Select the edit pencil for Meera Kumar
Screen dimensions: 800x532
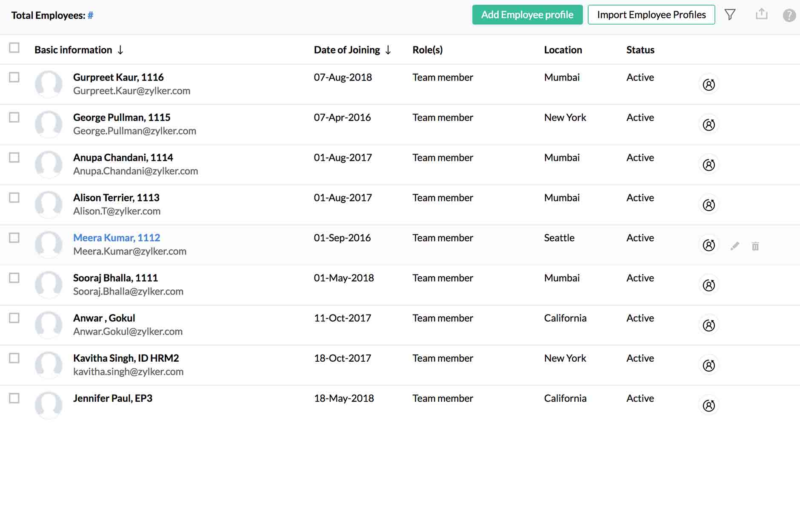tap(734, 246)
